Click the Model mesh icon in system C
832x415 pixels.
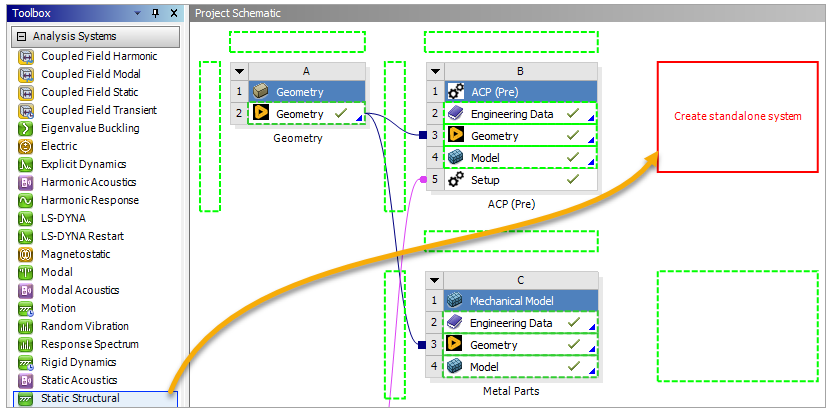point(454,367)
